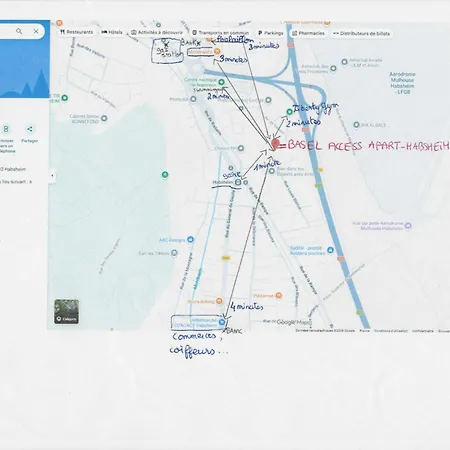This screenshot has height=450, width=450.
Task: Show Pharmacies on the map
Action: point(308,33)
